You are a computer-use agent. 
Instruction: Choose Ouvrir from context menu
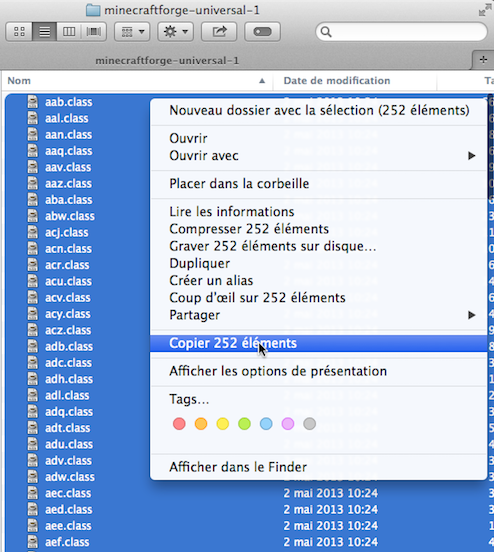click(x=319, y=138)
